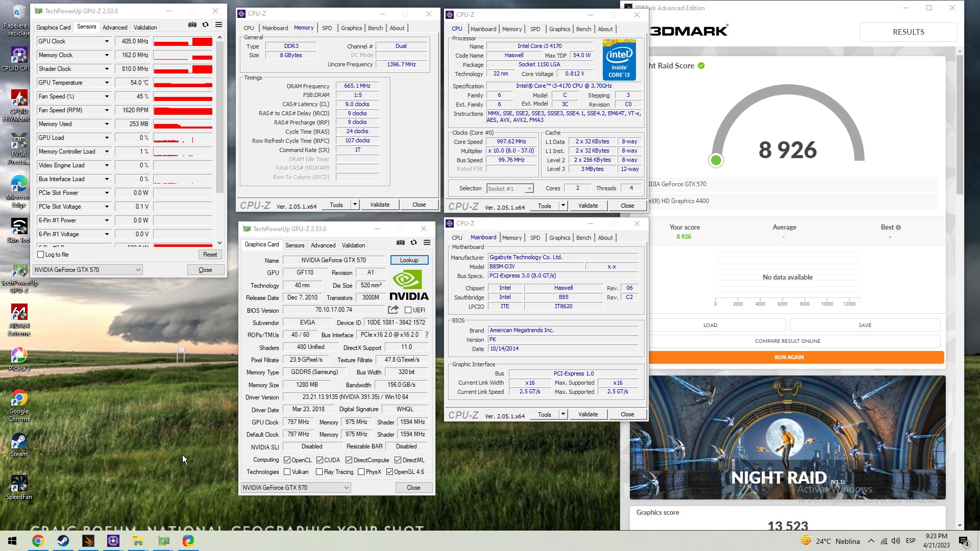The width and height of the screenshot is (980, 551).
Task: Click the refresh icon in GPU-Z Sensors window
Action: coord(205,24)
